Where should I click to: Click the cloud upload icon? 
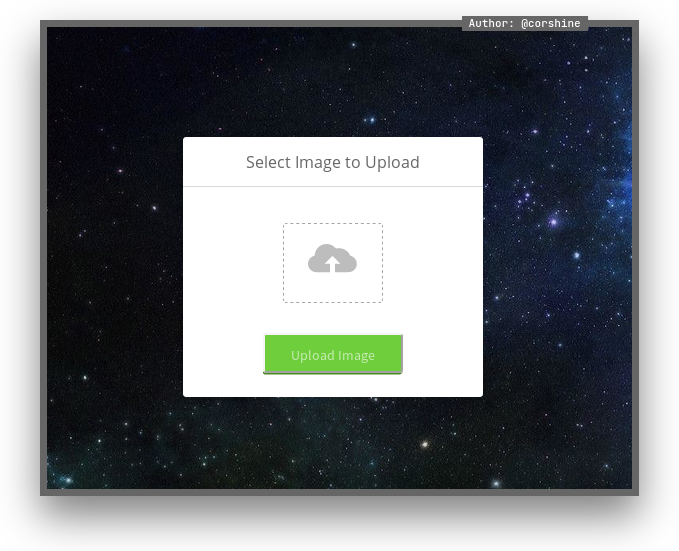332,259
